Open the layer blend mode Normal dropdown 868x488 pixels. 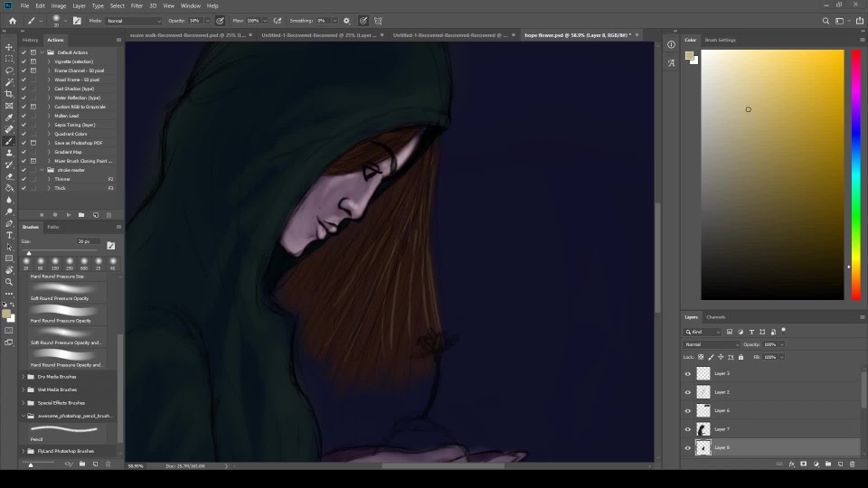(x=711, y=344)
